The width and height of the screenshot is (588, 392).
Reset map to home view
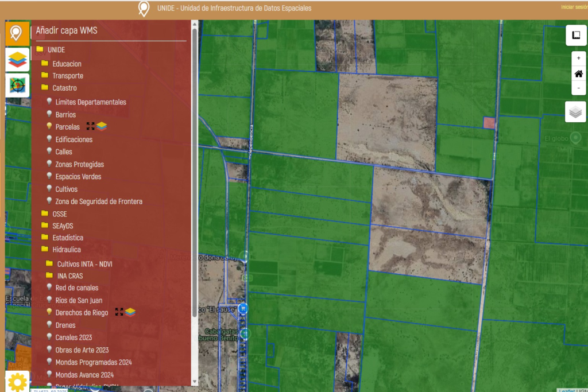[x=578, y=73]
